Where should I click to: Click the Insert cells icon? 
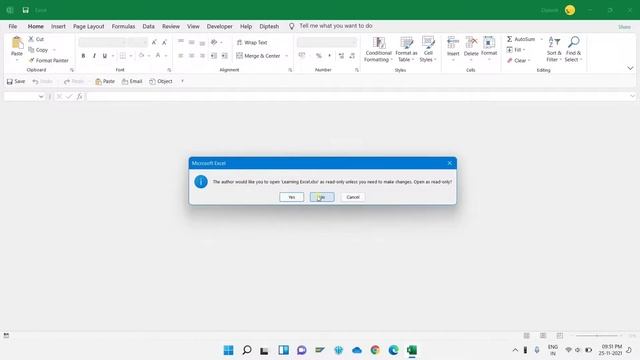pyautogui.click(x=453, y=43)
